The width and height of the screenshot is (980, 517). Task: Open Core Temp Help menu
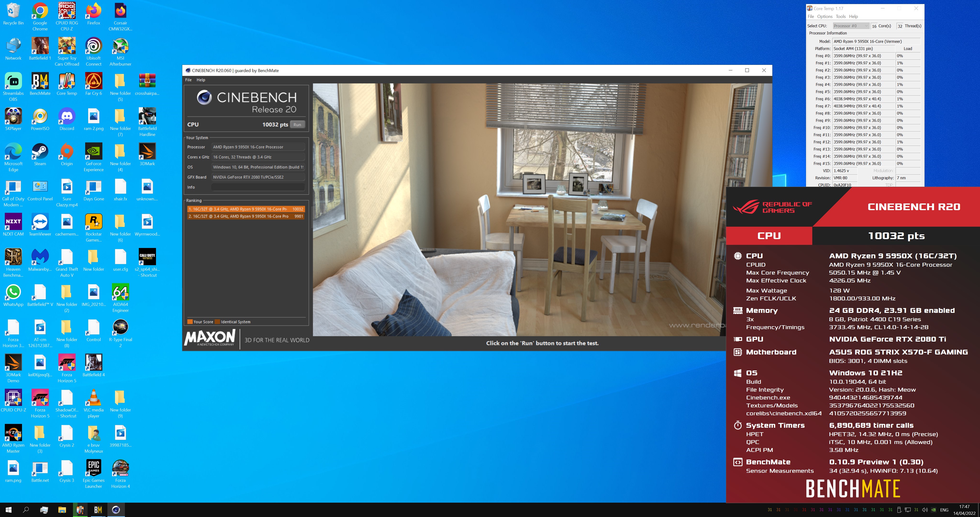[853, 16]
